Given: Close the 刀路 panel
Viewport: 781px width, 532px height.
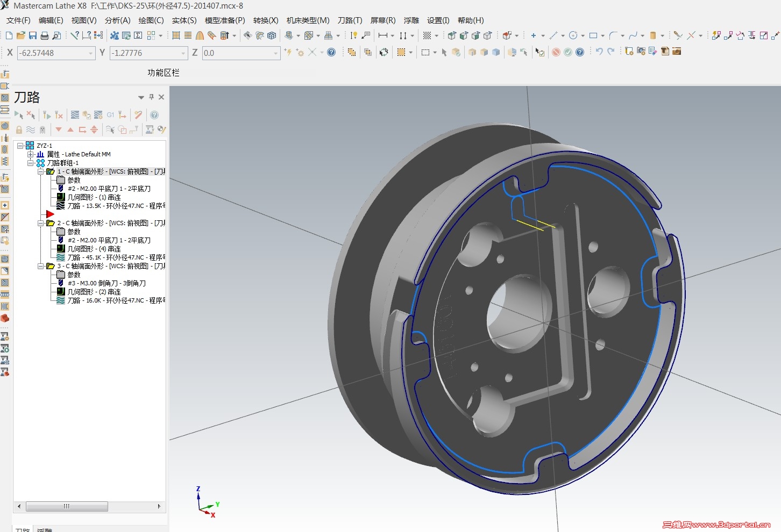Looking at the screenshot, I should pos(161,97).
